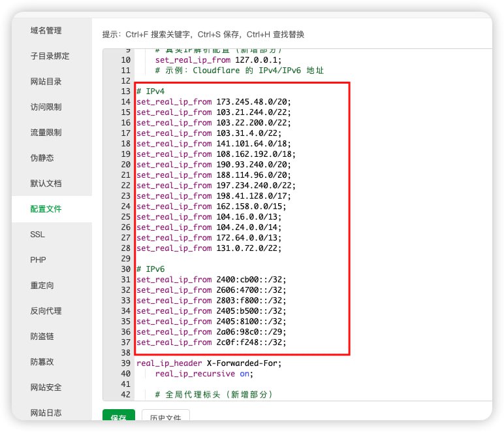This screenshot has width=504, height=432.
Task: Select 网站目录 in the sidebar
Action: pos(46,82)
